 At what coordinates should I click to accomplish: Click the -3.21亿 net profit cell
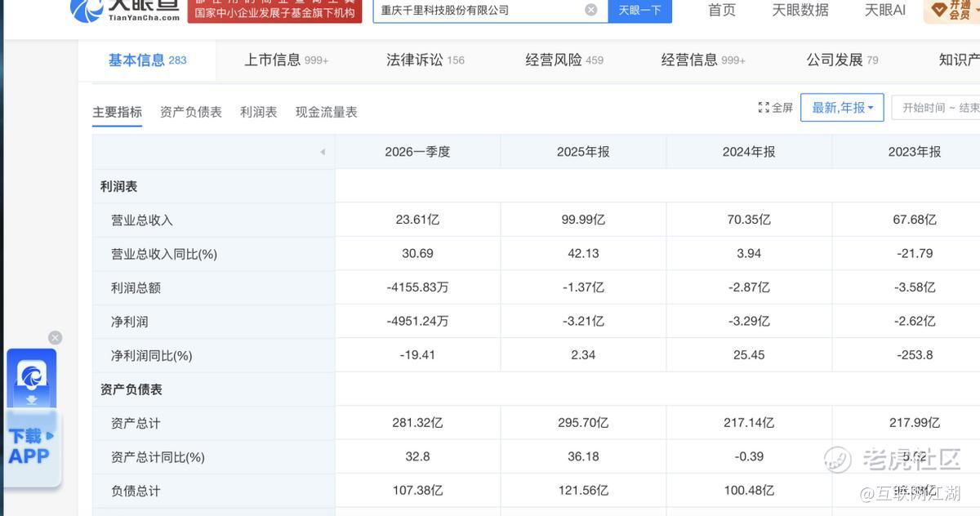pyautogui.click(x=583, y=321)
